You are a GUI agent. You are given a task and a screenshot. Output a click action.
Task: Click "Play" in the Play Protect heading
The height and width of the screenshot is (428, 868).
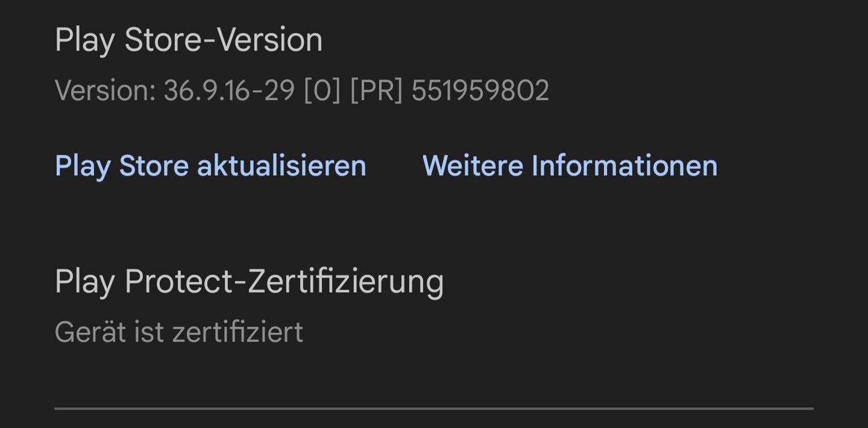[84, 282]
